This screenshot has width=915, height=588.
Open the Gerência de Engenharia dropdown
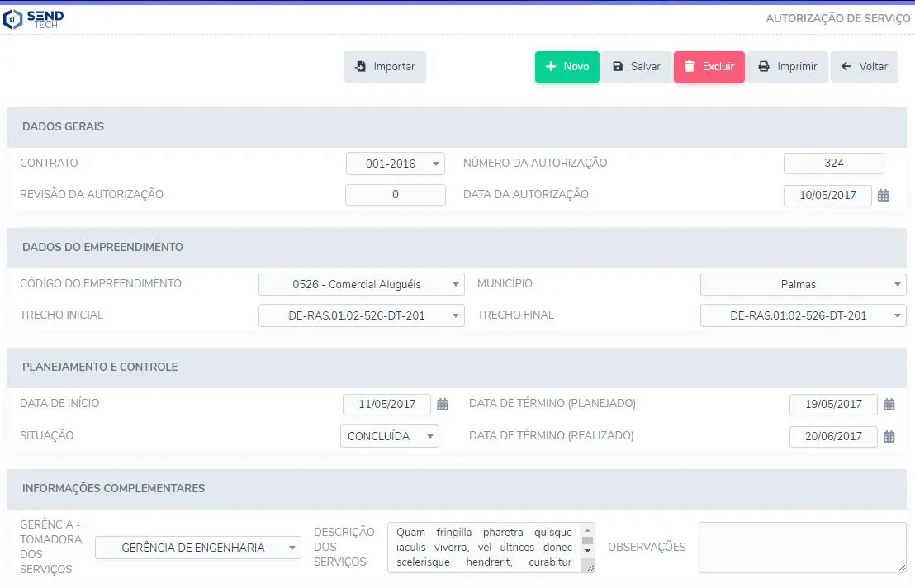(198, 548)
